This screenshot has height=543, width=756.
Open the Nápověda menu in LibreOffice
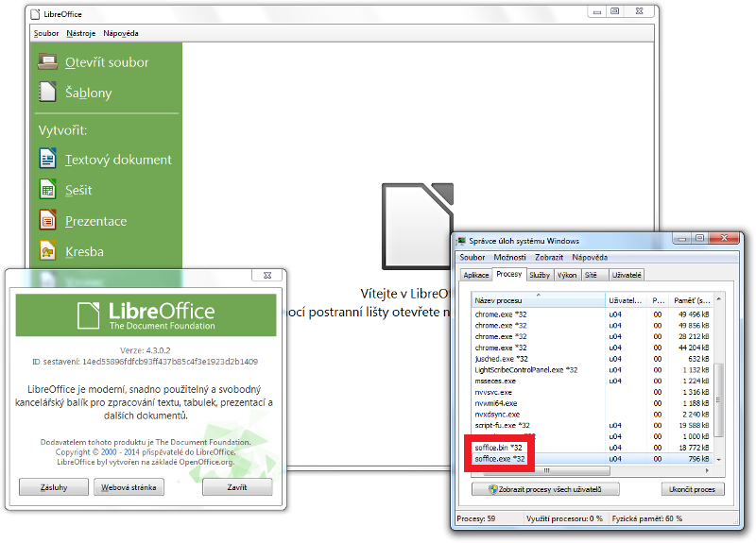(121, 33)
